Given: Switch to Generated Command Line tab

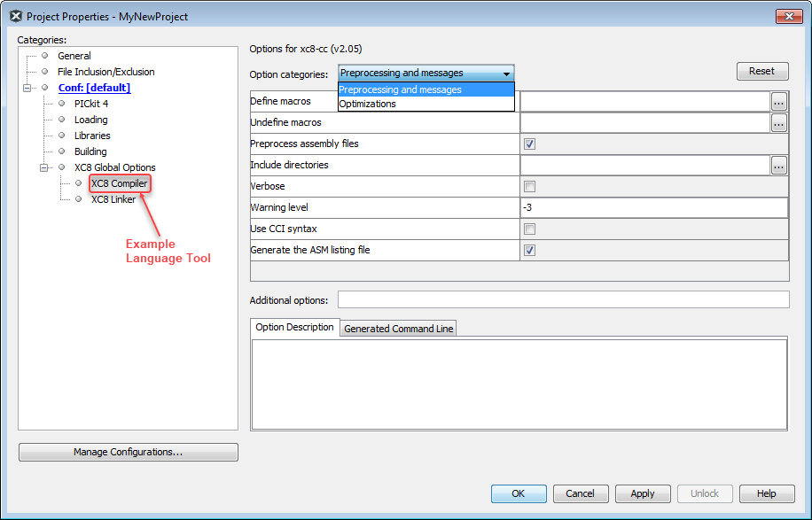Looking at the screenshot, I should (398, 329).
